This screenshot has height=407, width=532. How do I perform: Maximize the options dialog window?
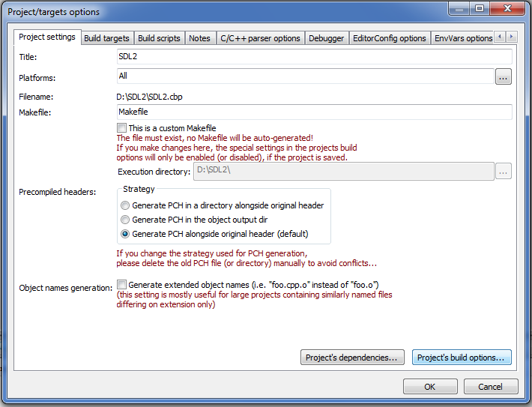point(479,8)
